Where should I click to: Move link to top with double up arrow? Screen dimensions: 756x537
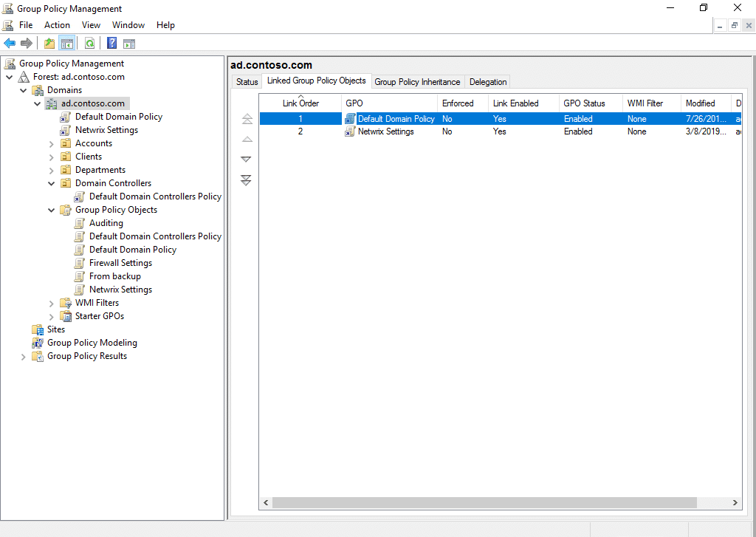click(x=247, y=119)
